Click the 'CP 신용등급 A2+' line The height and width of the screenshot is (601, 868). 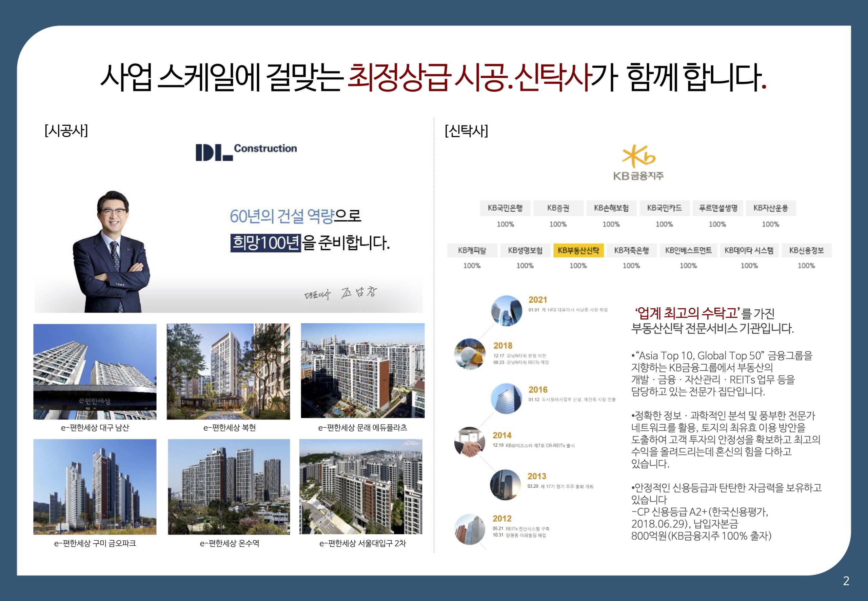700,512
